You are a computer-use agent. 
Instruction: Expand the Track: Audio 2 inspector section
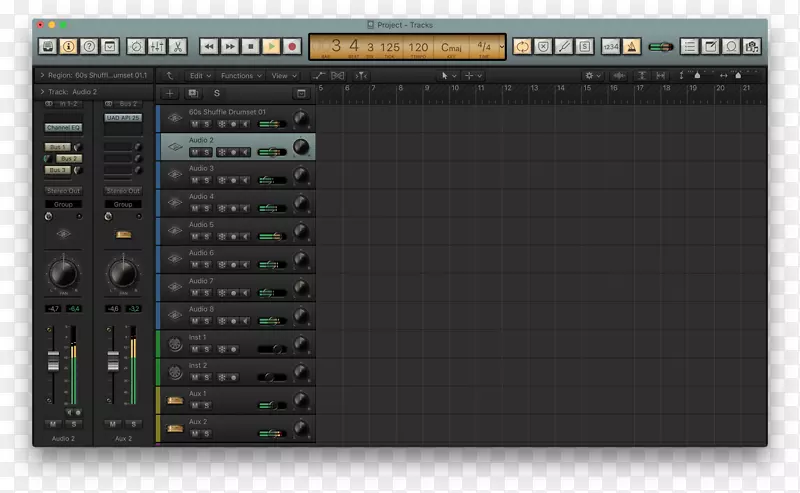tap(41, 91)
